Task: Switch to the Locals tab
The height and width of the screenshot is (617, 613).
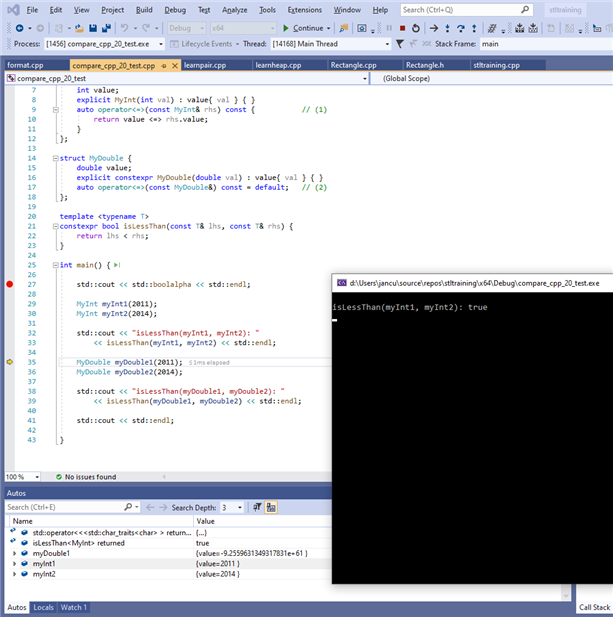Action: 44,607
